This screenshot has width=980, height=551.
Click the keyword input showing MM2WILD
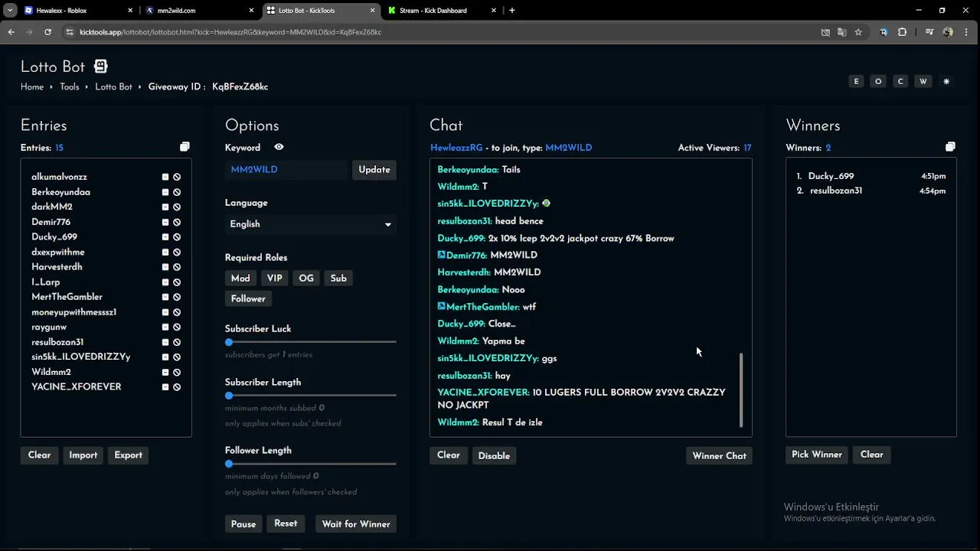[x=287, y=170]
